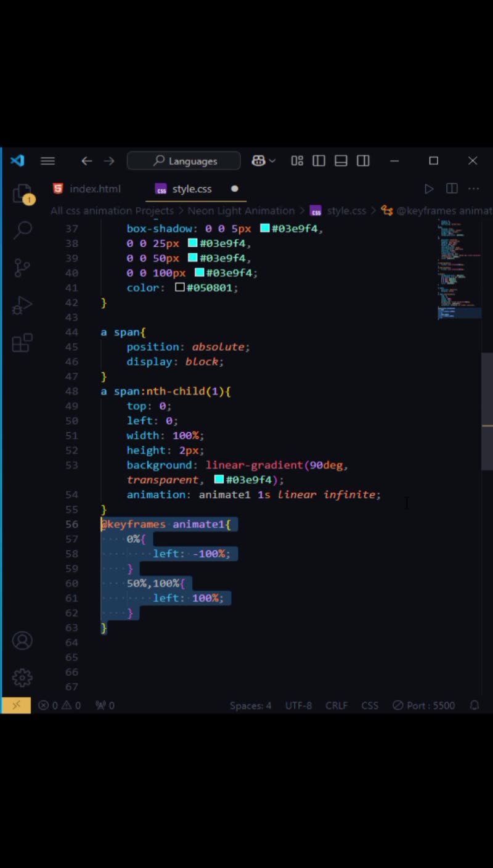This screenshot has height=868, width=493.
Task: Open the Explorer view
Action: (x=22, y=194)
